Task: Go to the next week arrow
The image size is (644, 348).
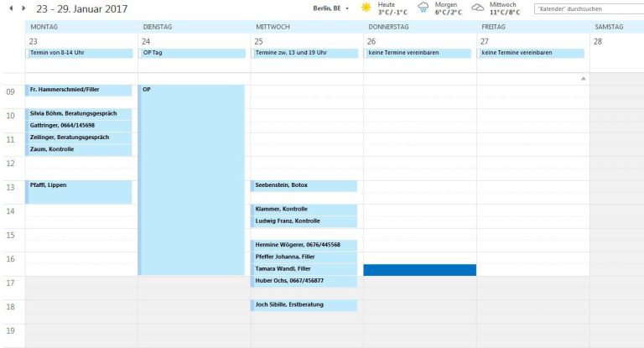Action: click(x=23, y=8)
